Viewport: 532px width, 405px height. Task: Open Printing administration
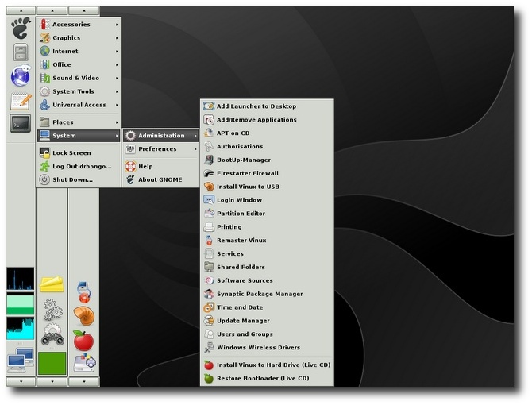(267, 227)
